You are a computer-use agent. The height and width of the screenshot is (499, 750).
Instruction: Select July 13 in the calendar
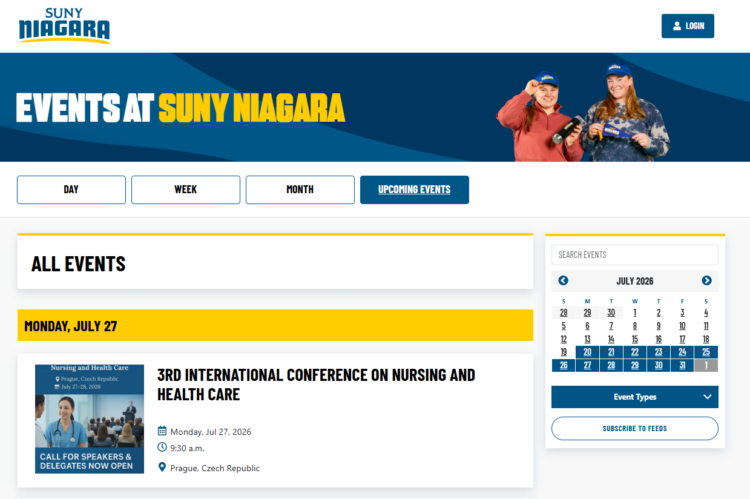click(x=587, y=339)
